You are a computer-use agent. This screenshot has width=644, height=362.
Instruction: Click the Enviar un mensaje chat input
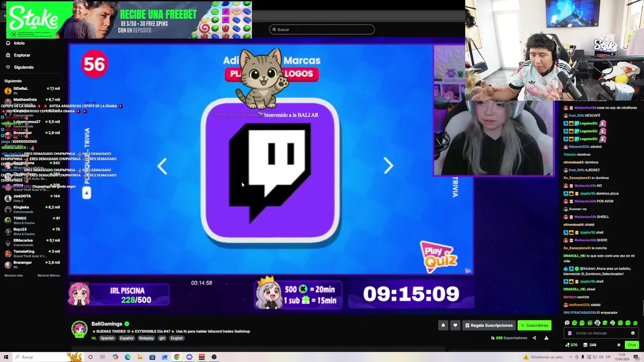coord(601,333)
